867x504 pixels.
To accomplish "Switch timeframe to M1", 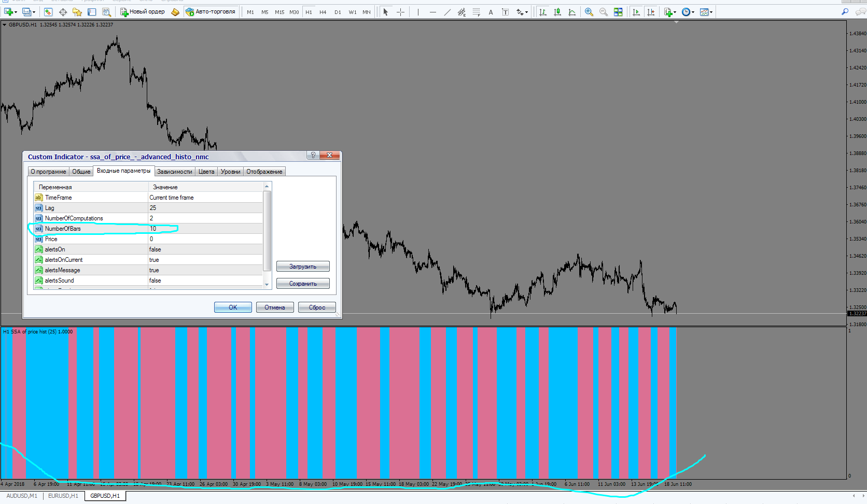I will point(250,12).
